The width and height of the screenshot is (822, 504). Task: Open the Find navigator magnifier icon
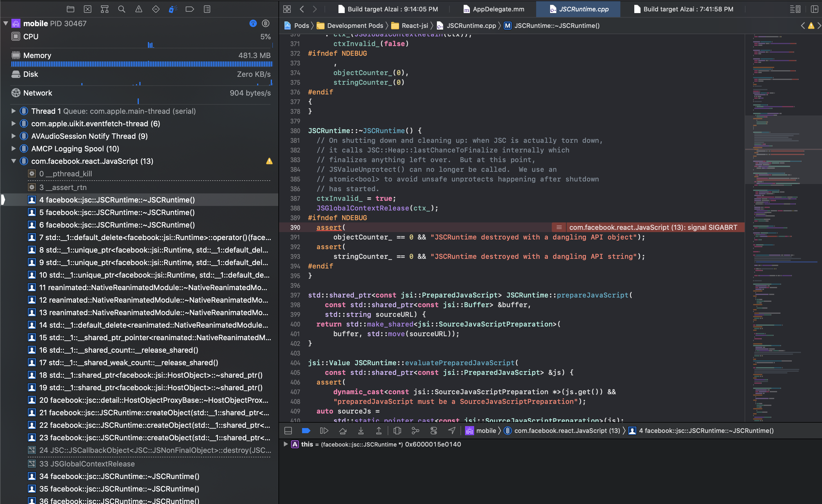(121, 9)
